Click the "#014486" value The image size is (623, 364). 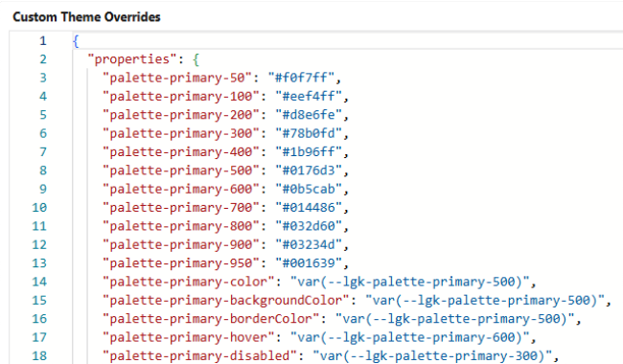tap(309, 208)
